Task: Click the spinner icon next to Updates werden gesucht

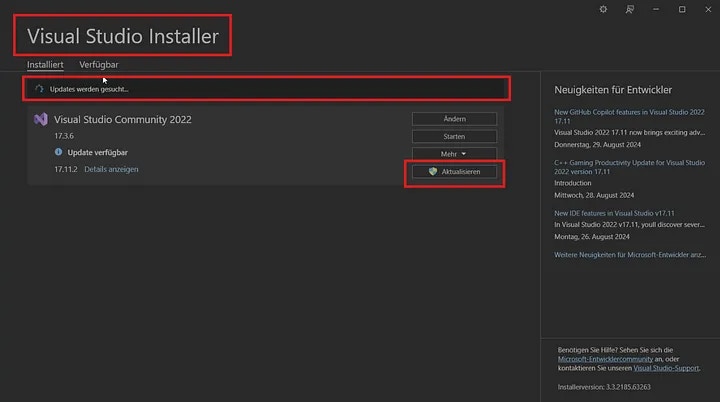Action: tap(39, 89)
